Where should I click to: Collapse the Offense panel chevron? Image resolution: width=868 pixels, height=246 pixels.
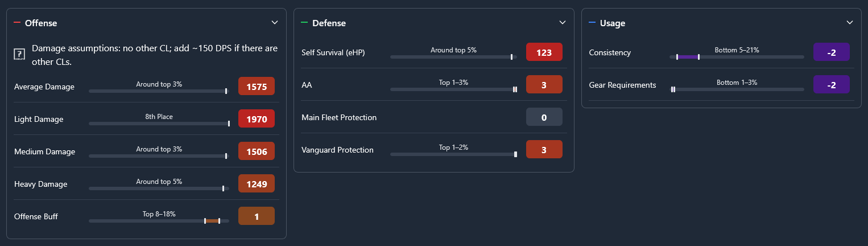coord(275,23)
